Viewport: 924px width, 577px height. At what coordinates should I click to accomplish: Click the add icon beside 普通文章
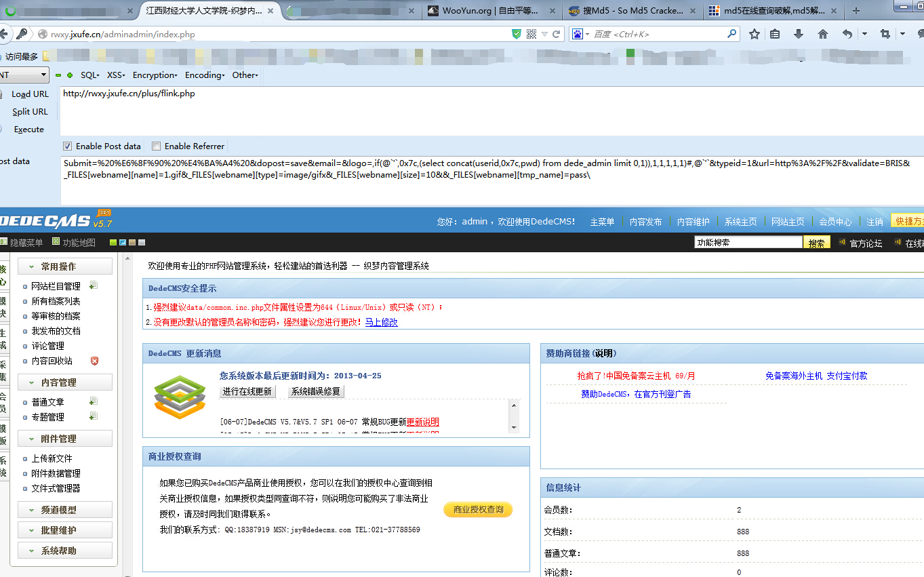pyautogui.click(x=93, y=401)
